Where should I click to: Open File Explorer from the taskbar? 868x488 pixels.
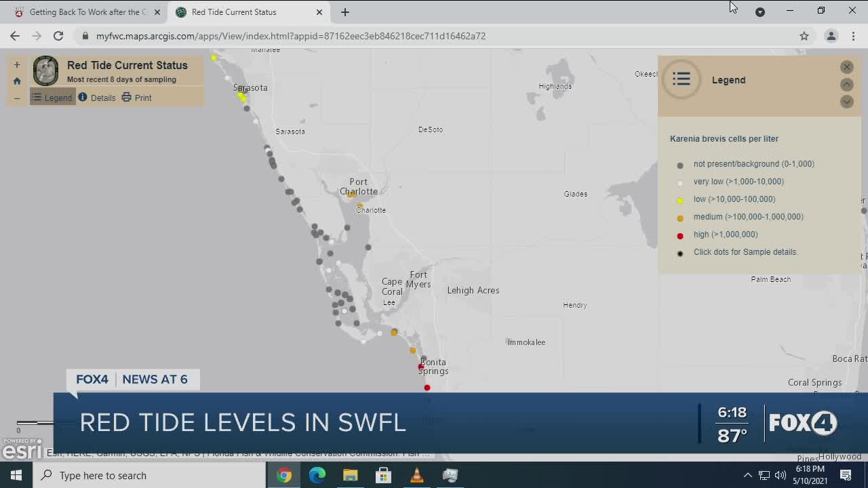(350, 475)
